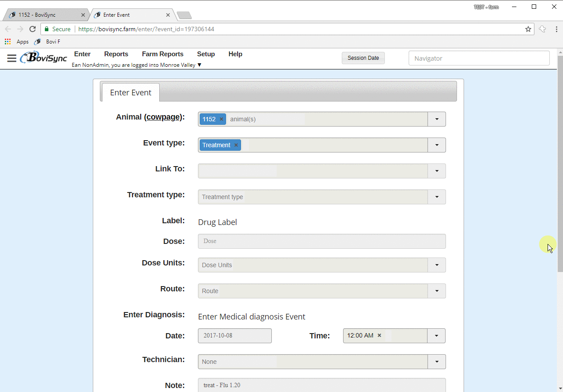Open the Reports menu
The height and width of the screenshot is (392, 563).
point(116,54)
